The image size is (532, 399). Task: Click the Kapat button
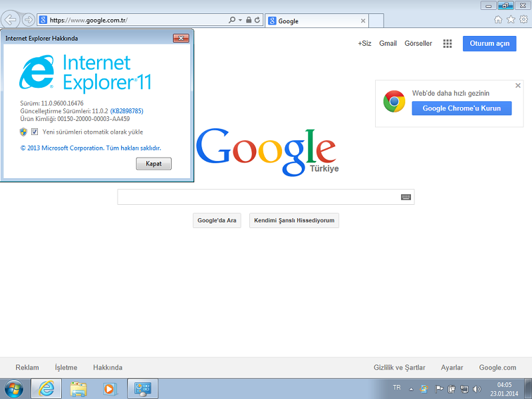(154, 164)
